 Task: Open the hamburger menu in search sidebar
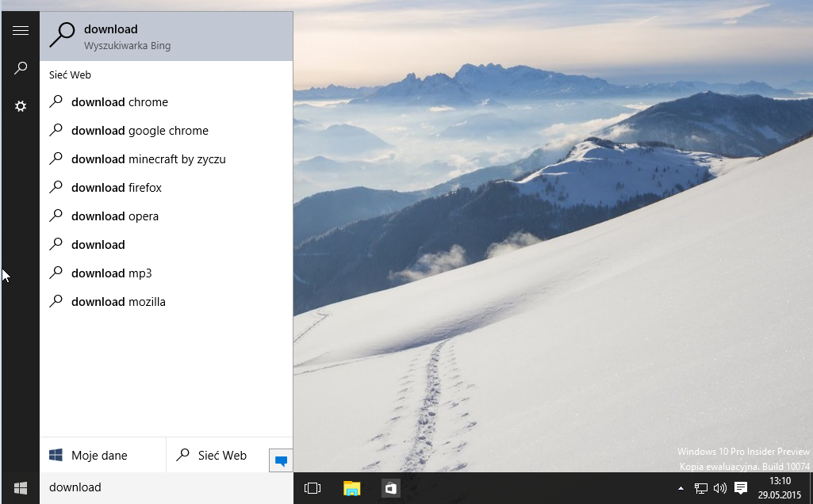pos(20,31)
